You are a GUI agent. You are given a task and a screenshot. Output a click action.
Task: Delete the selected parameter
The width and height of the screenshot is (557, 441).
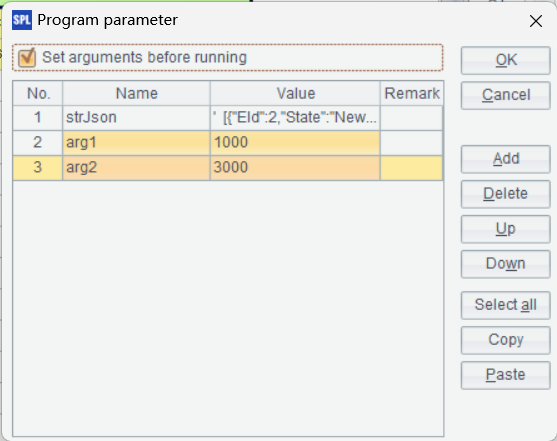[x=505, y=194]
